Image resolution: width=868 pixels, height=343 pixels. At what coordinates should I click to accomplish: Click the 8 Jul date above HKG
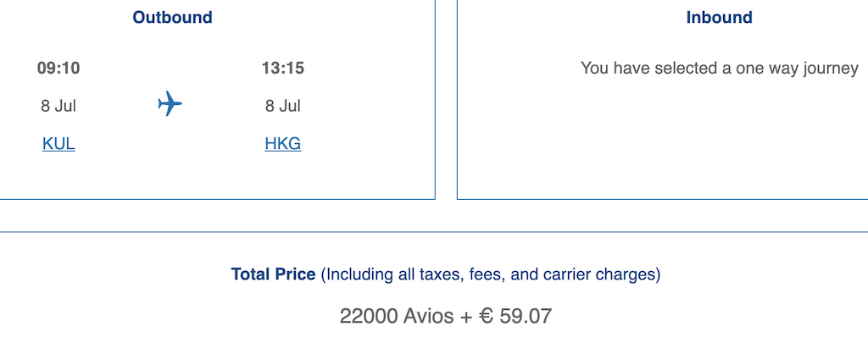[x=282, y=107]
